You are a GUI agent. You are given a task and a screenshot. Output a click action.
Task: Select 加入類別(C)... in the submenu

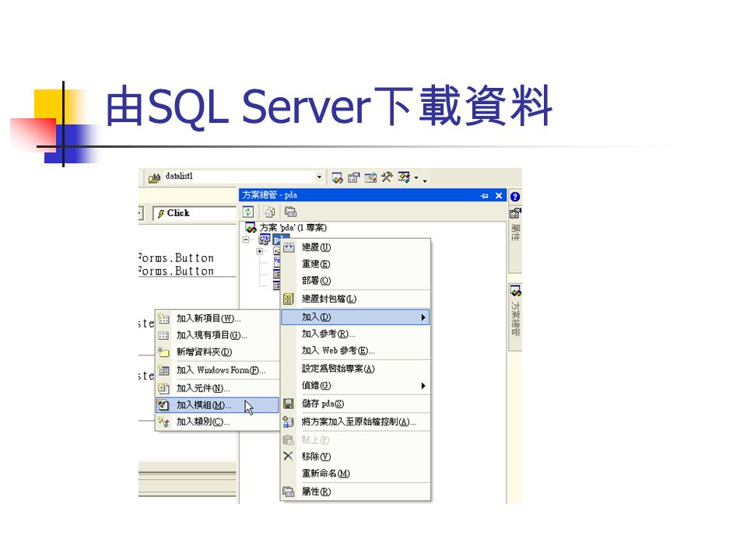[217, 422]
